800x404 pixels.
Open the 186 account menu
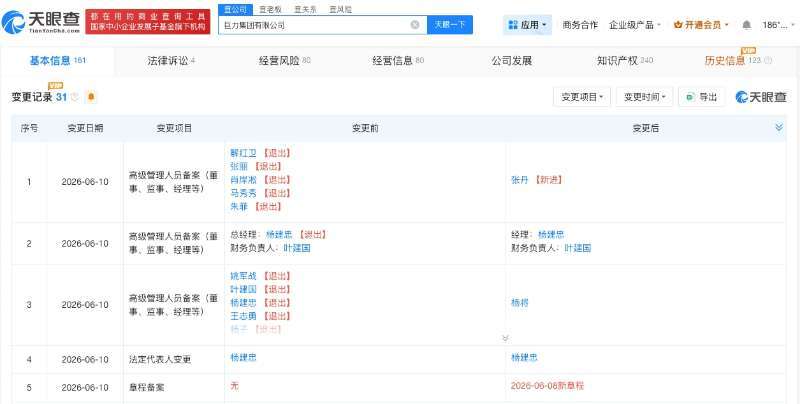pyautogui.click(x=778, y=24)
